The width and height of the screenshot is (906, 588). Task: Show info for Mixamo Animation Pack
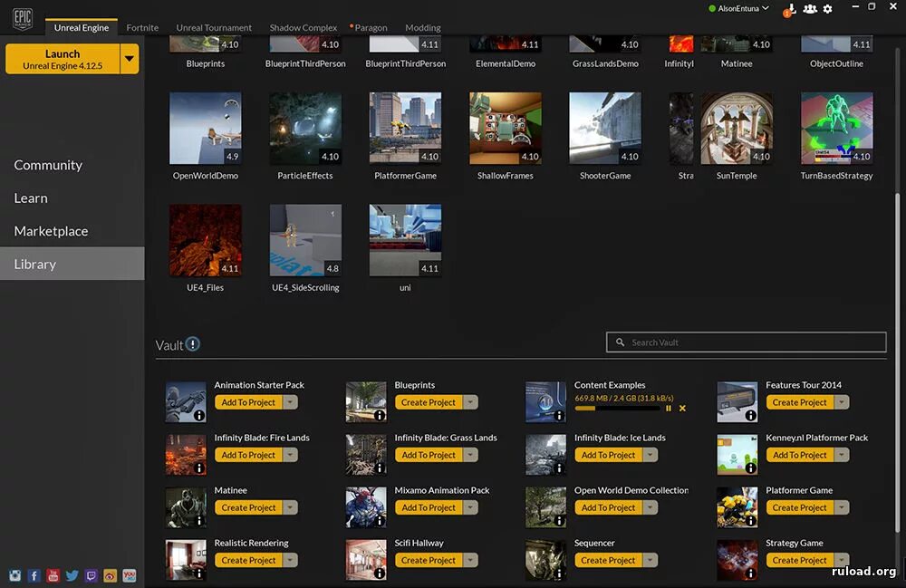pyautogui.click(x=379, y=520)
